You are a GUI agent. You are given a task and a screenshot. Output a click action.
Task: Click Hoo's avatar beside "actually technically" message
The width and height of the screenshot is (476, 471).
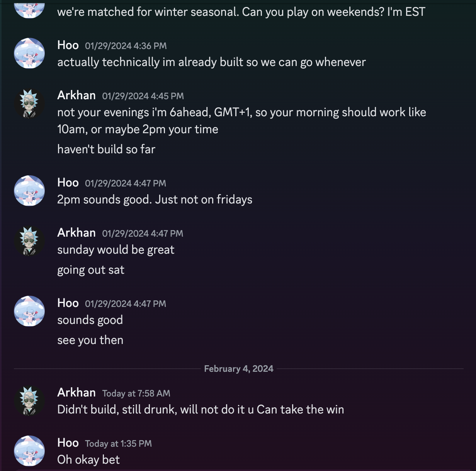click(29, 53)
